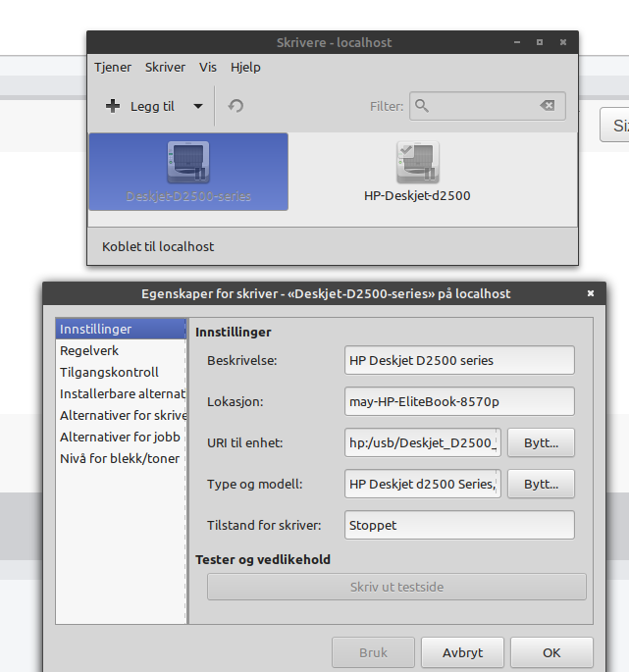Image resolution: width=629 pixels, height=672 pixels.
Task: Click the partially visible button behind dialogs
Action: (615, 125)
